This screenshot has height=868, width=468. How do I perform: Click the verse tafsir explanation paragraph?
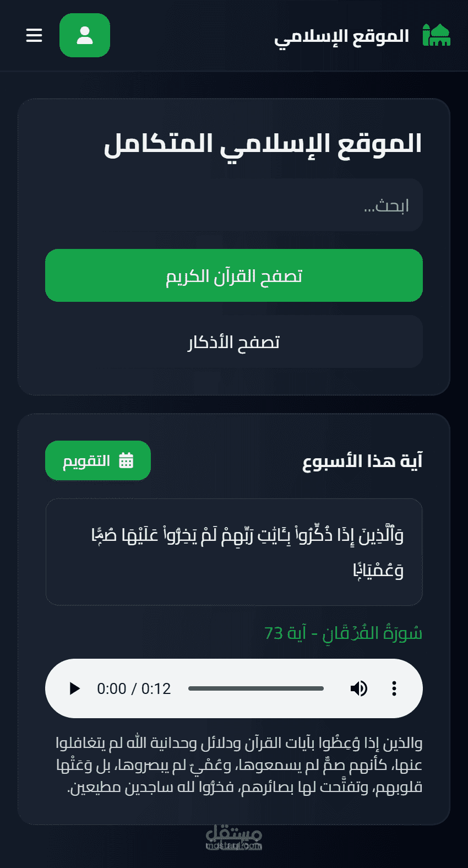239,764
